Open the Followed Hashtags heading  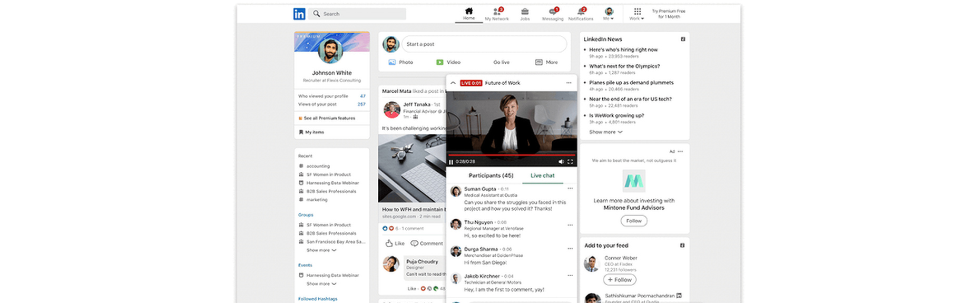coord(318,299)
